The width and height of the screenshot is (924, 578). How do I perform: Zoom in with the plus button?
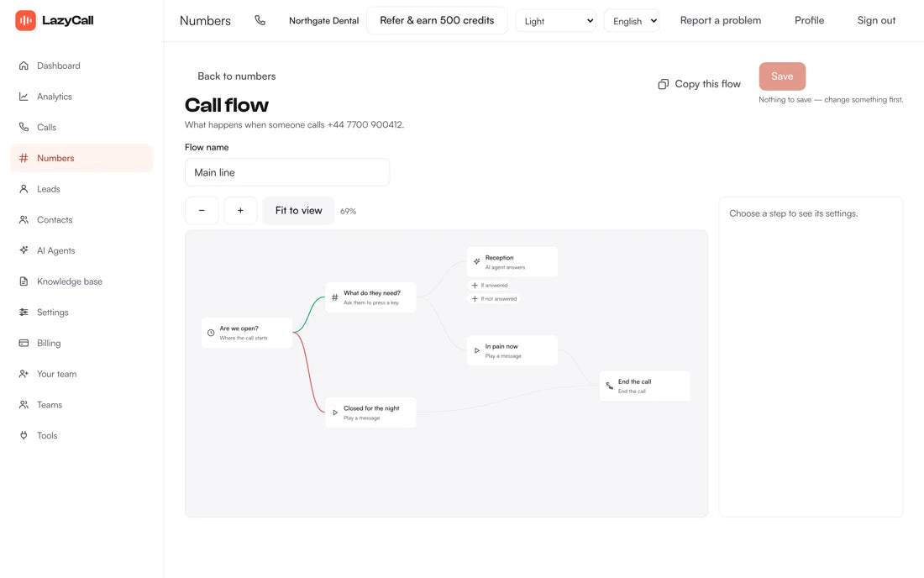pos(240,210)
